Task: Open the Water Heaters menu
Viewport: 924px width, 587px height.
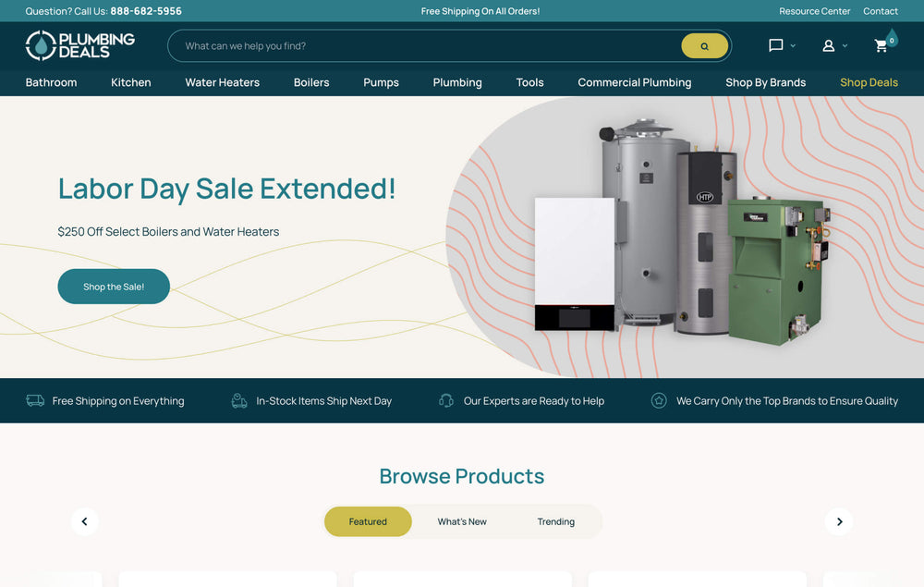Action: (x=222, y=82)
